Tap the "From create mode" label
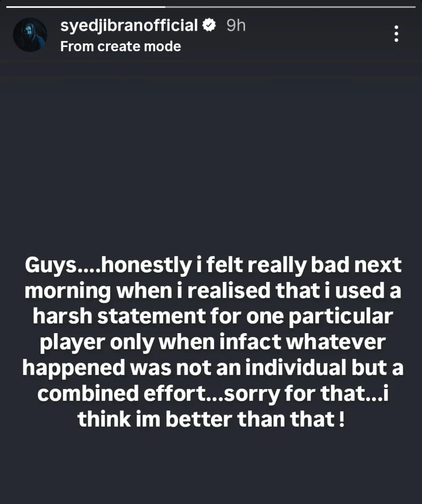Screen dimensions: 422x504 [x=120, y=46]
